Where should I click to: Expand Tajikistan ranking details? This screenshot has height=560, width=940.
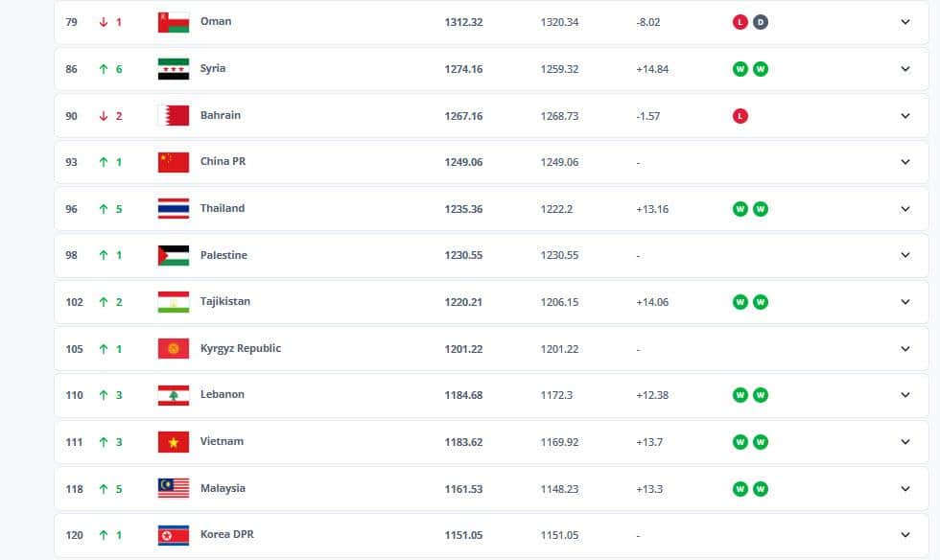tap(905, 302)
